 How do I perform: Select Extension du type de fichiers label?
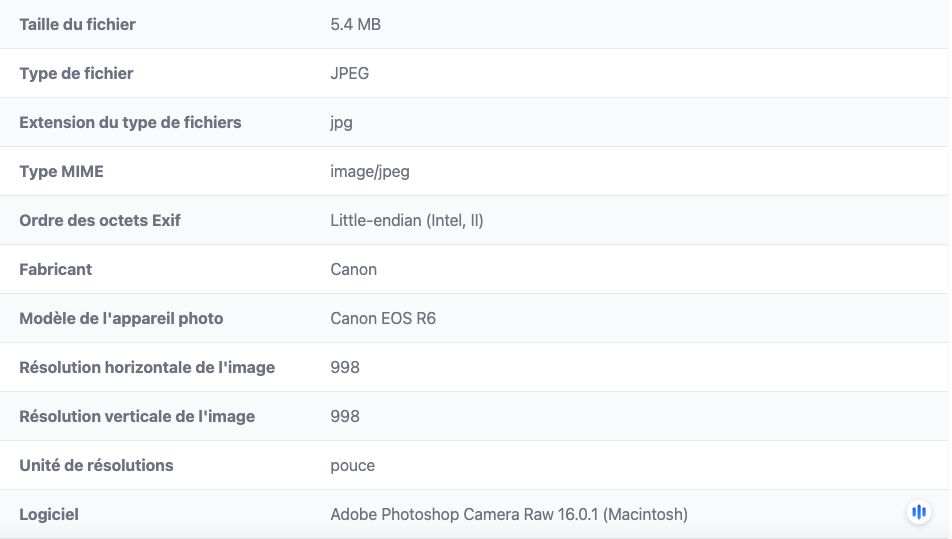[130, 123]
